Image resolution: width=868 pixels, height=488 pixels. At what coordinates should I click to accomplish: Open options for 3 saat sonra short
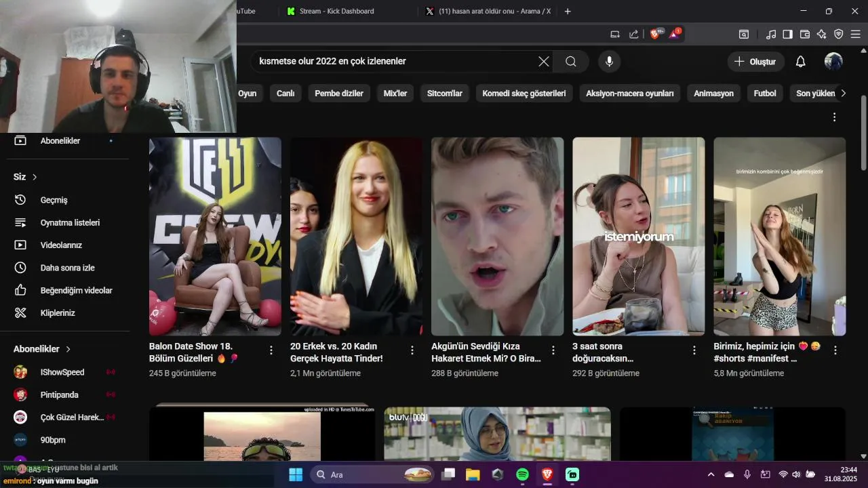(x=694, y=350)
